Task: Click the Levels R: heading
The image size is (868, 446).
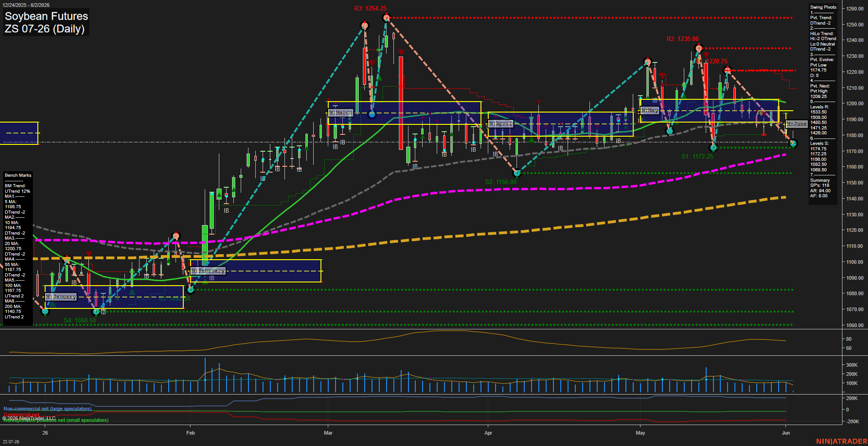Action: [x=819, y=107]
